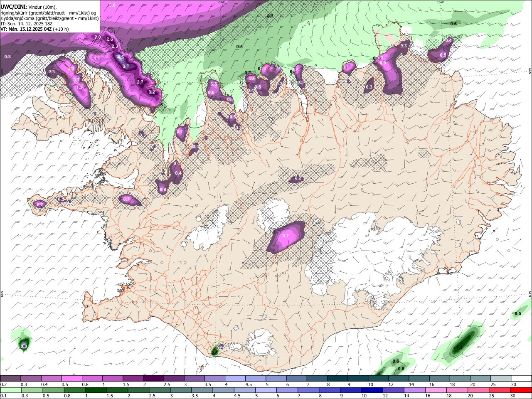Select the top scale swatch between 4 and 4.5
Viewport: 532px width, 399px height.
pos(235,378)
